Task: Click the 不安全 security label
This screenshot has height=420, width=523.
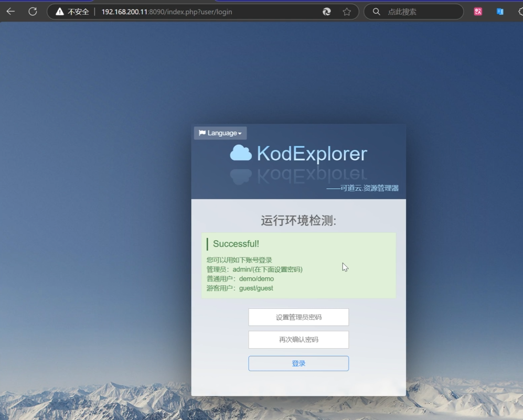Action: click(x=78, y=12)
